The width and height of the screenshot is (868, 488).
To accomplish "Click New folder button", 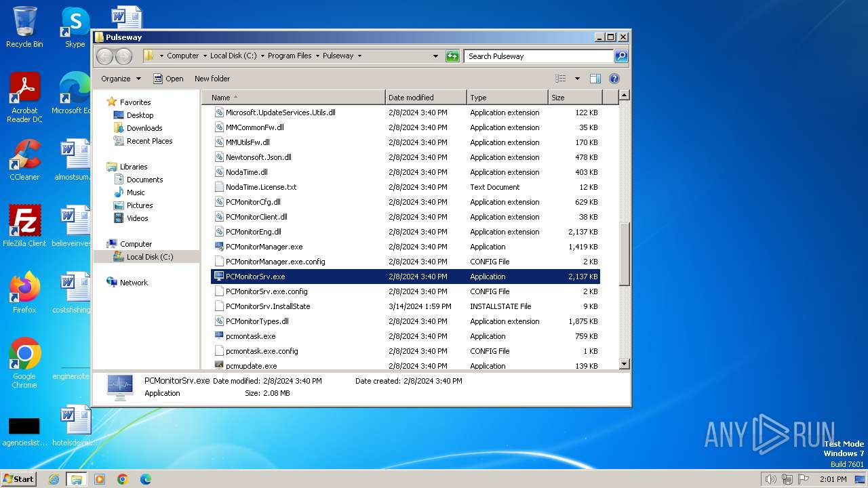I will coord(212,79).
